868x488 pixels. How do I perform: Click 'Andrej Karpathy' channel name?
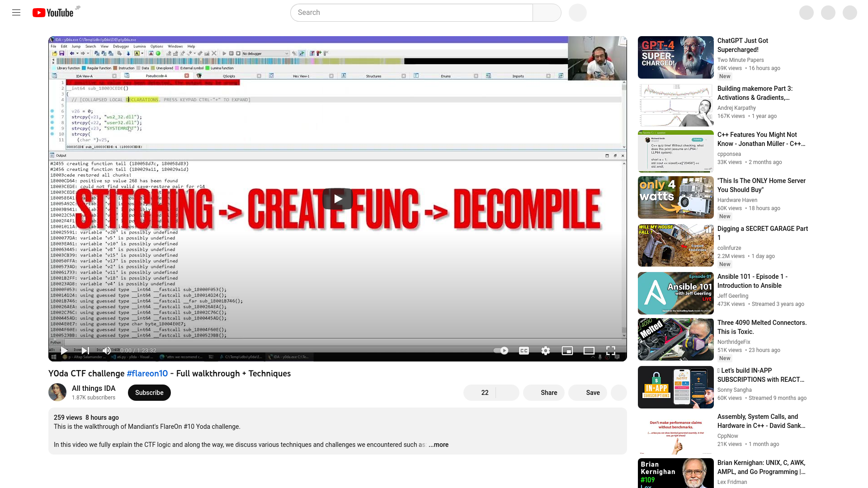tap(736, 108)
